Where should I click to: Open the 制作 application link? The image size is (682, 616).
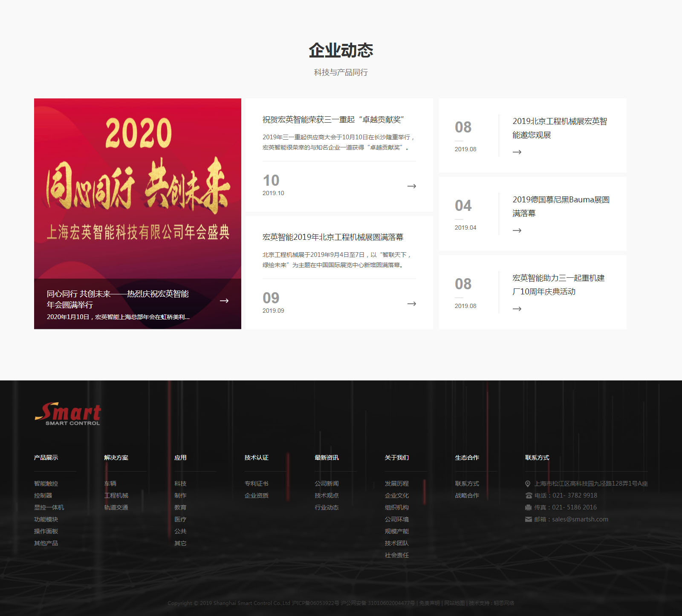coord(180,495)
